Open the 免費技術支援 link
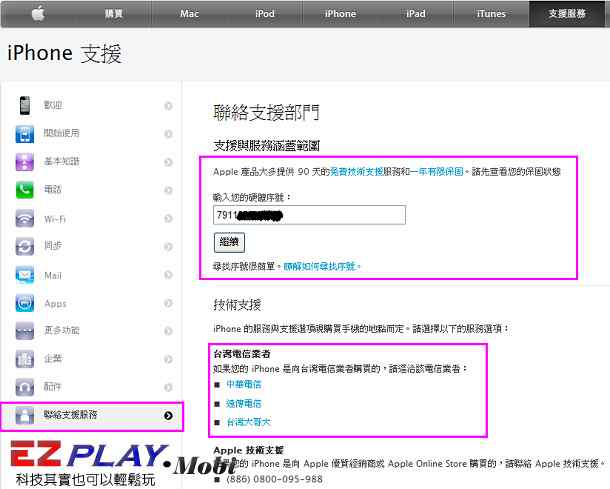Image resolution: width=610 pixels, height=489 pixels. click(x=356, y=172)
